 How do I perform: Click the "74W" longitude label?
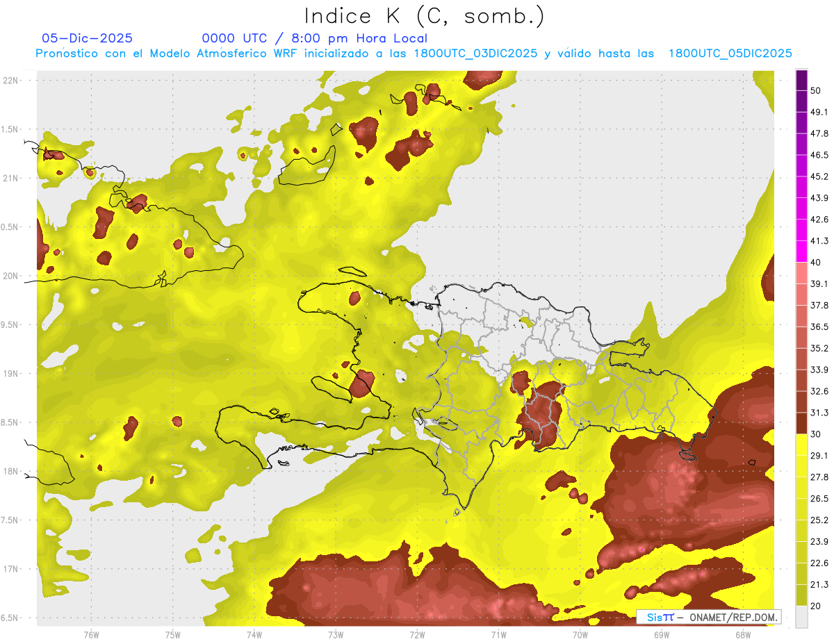coord(254,634)
